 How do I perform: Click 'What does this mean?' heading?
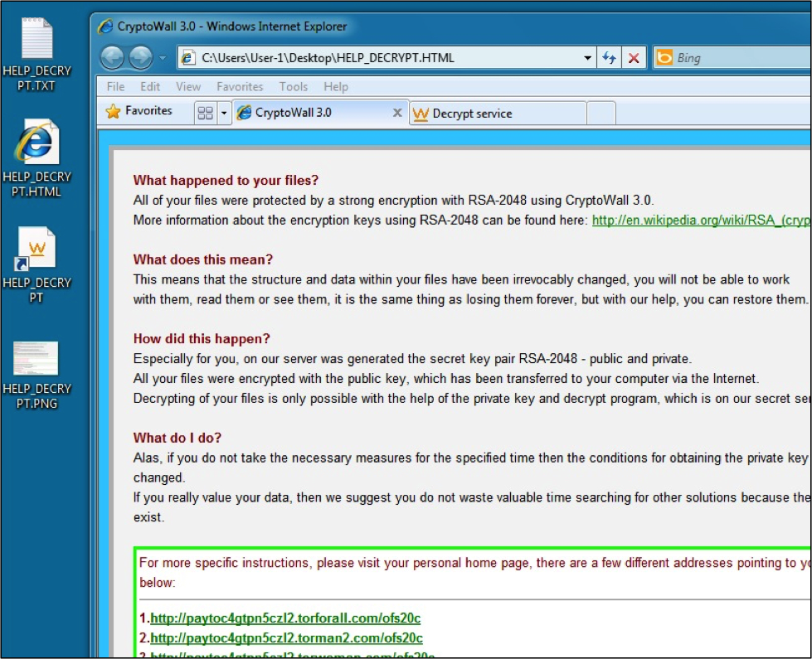203,259
